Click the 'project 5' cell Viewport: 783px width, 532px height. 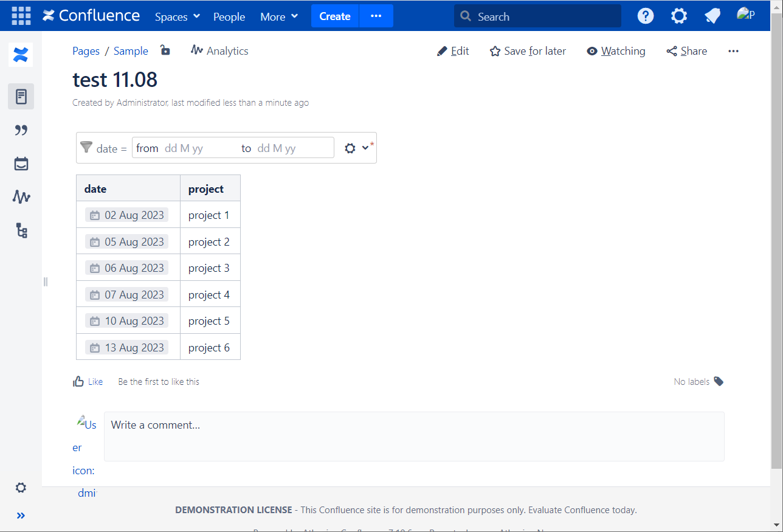pyautogui.click(x=210, y=321)
